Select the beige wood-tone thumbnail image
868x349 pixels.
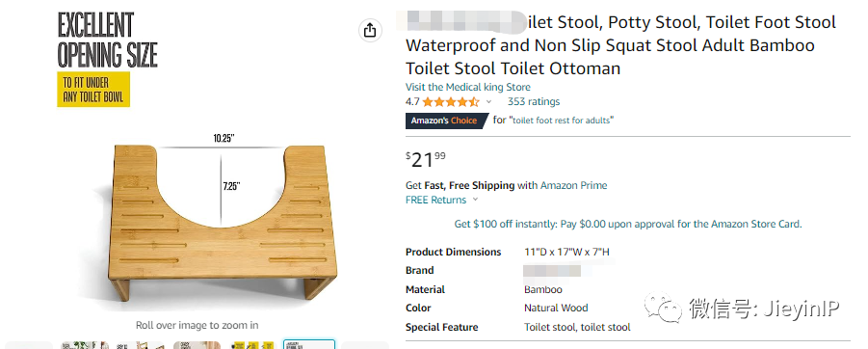tap(197, 344)
